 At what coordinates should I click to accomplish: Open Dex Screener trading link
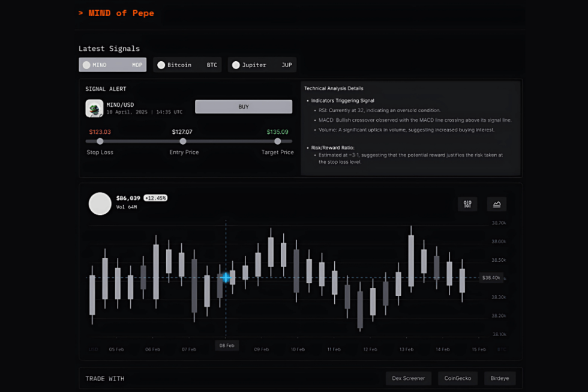pos(408,378)
